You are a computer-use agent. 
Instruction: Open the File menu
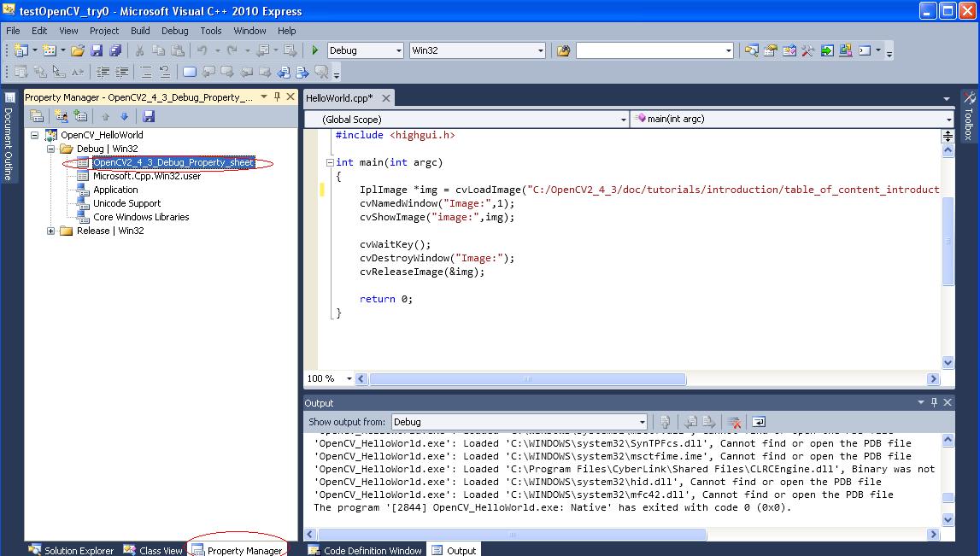tap(13, 31)
